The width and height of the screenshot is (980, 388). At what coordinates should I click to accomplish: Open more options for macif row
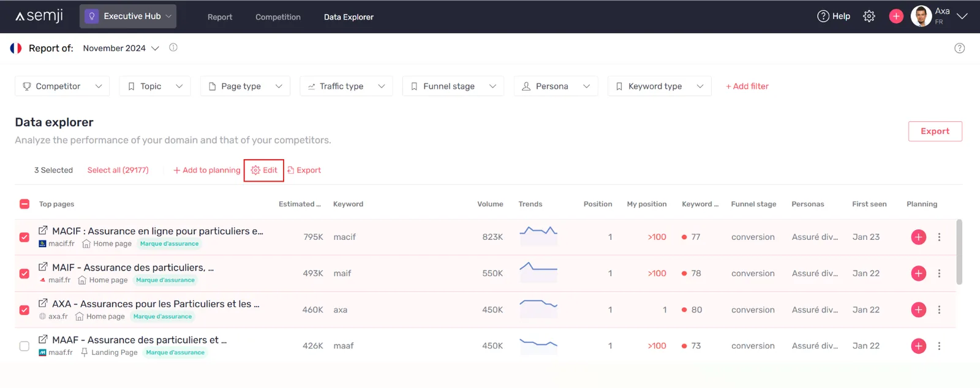939,237
